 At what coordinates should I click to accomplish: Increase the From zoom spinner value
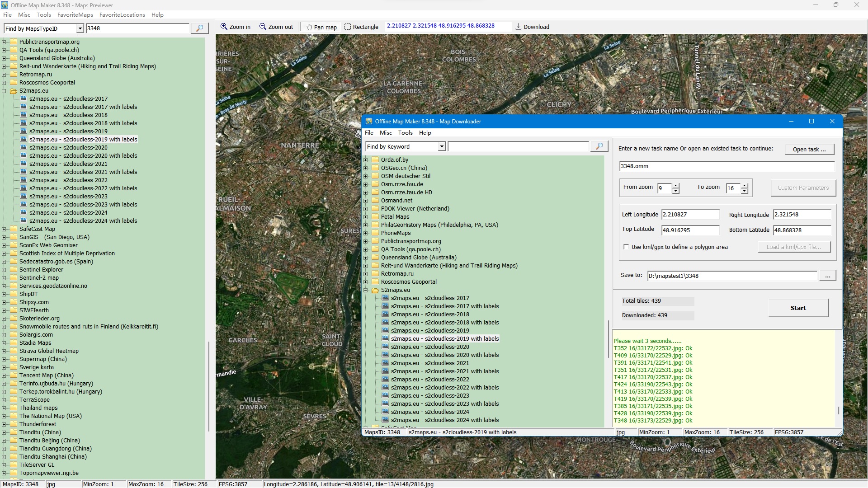pyautogui.click(x=676, y=186)
